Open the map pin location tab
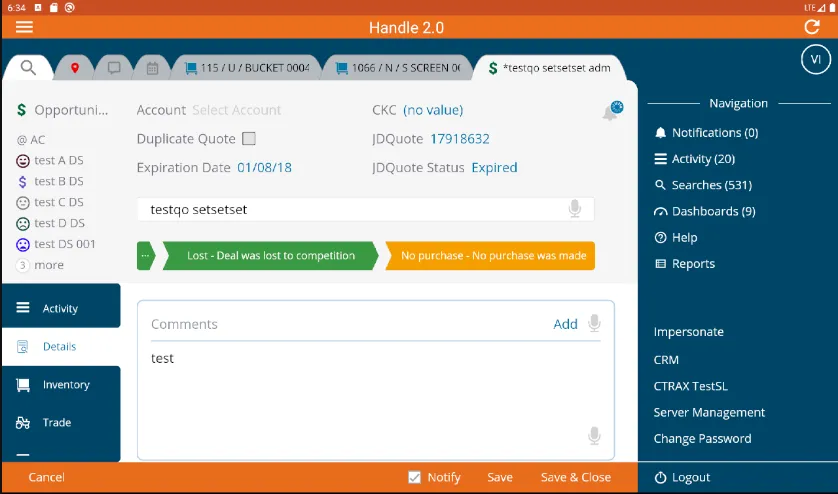 [x=75, y=68]
